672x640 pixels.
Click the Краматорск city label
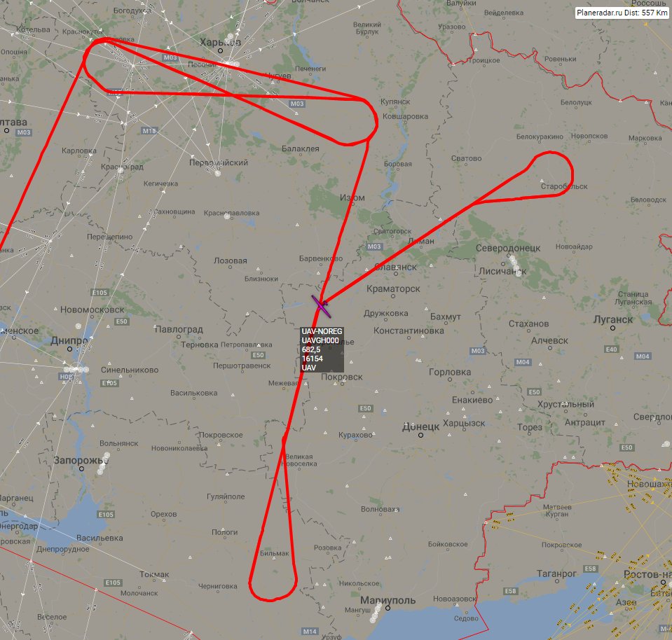coord(393,288)
